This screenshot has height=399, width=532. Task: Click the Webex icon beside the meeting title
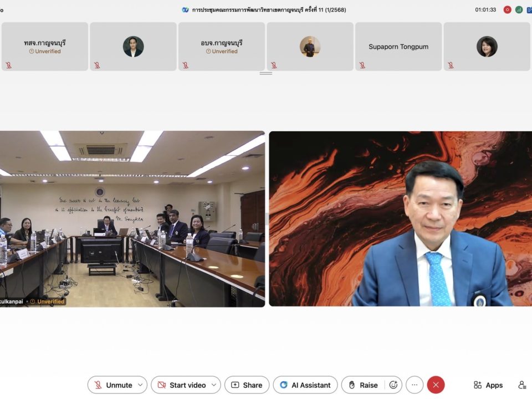[x=186, y=9]
